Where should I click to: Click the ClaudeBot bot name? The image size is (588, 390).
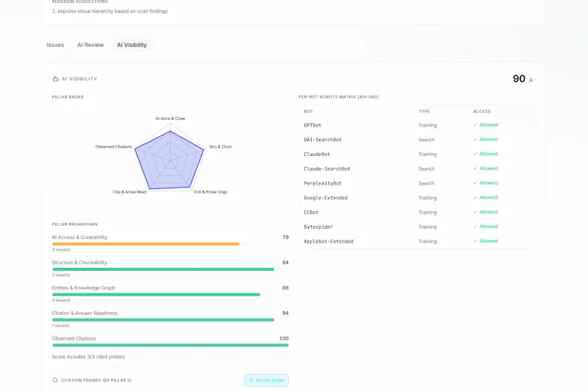(317, 155)
